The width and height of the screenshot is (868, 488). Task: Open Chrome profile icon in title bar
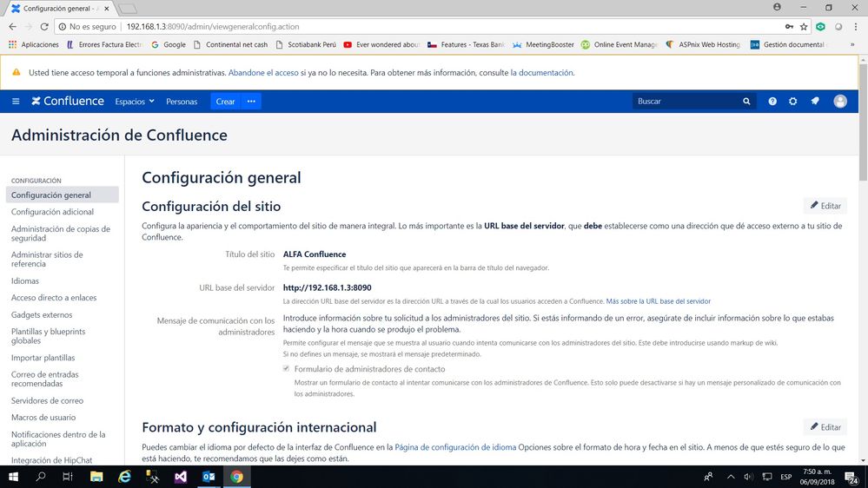[x=778, y=7]
